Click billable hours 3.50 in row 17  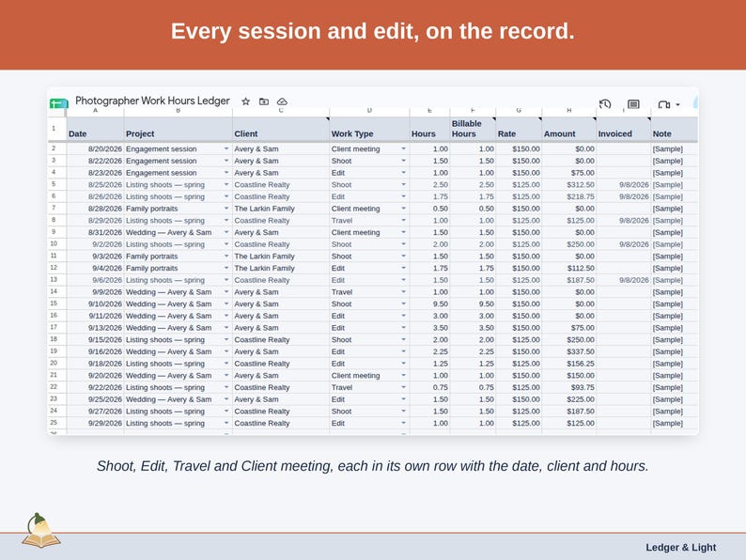[x=473, y=328]
